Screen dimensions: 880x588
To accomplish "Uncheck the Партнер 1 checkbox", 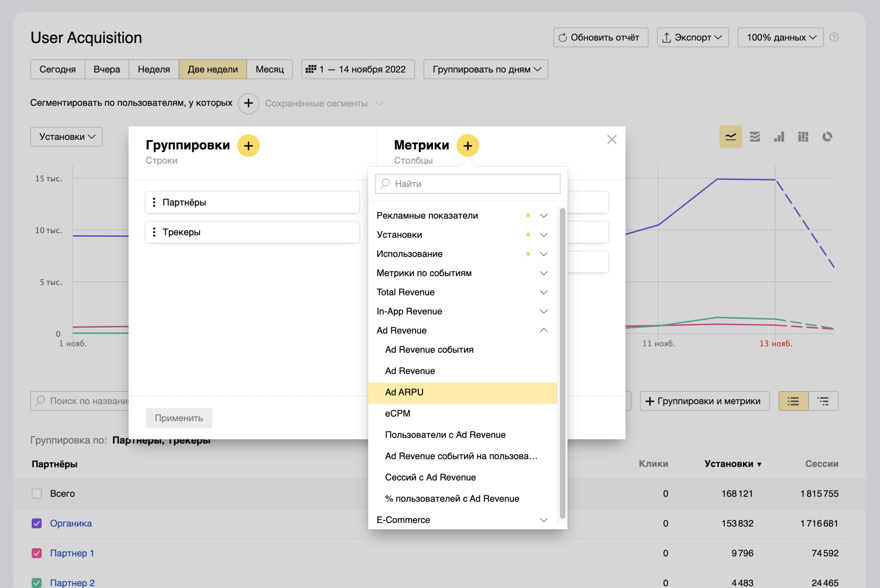I will coord(37,553).
